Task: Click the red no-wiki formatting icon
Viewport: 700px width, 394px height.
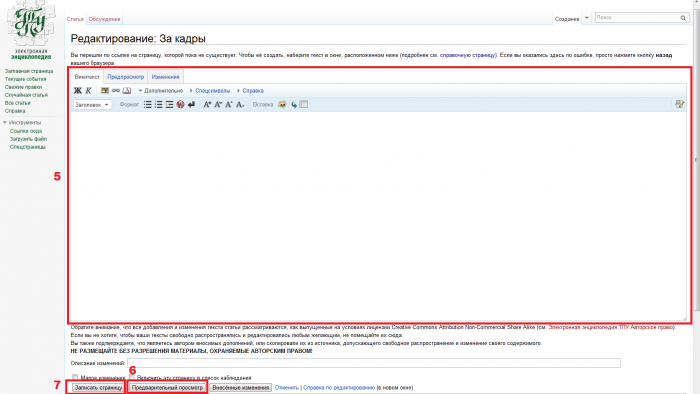Action: pyautogui.click(x=180, y=104)
